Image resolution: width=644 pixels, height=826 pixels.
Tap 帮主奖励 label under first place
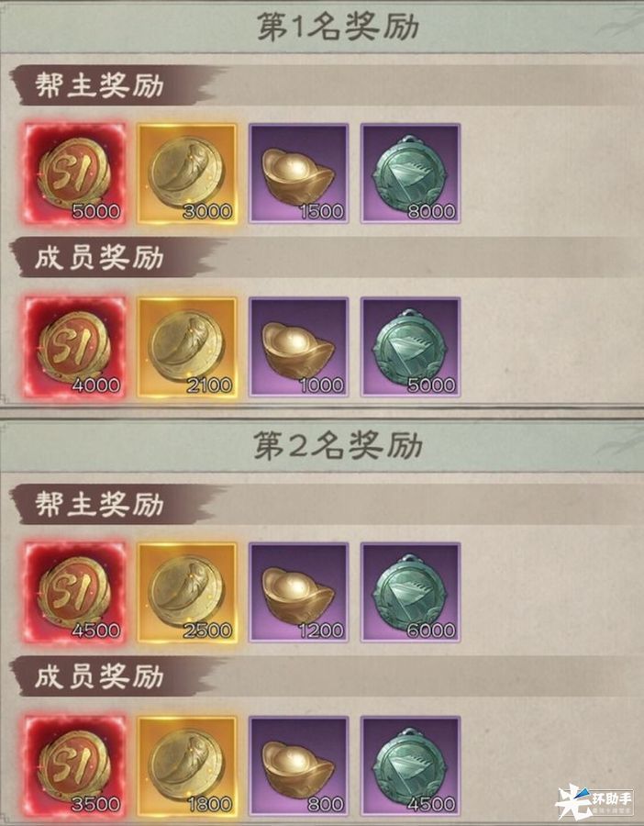99,85
